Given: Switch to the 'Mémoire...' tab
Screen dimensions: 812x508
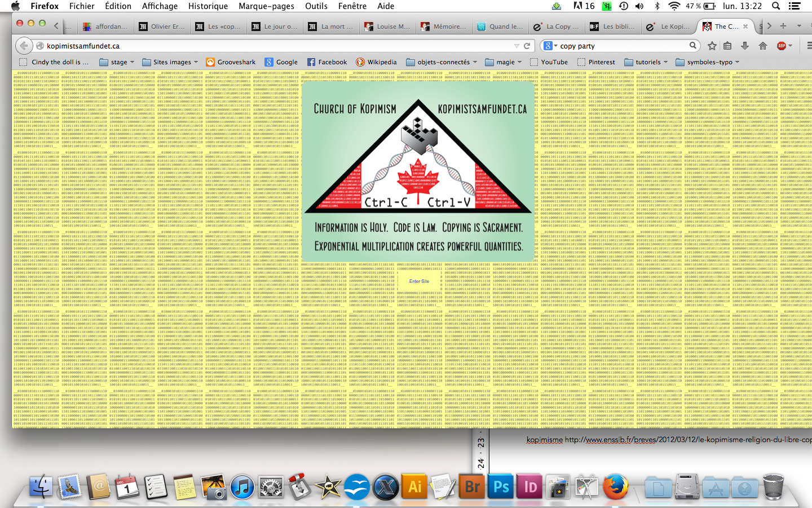Looking at the screenshot, I should (x=444, y=27).
